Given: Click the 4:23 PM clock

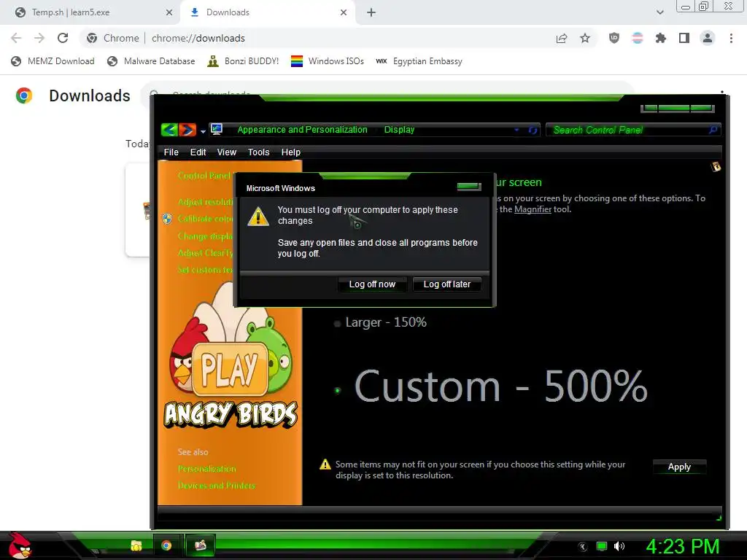Looking at the screenshot, I should pyautogui.click(x=682, y=547).
